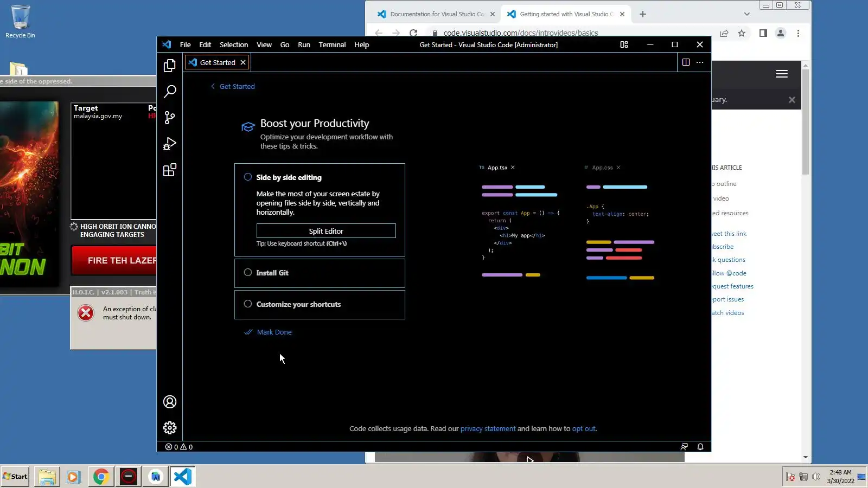
Task: Open a new Chrome tab
Action: click(x=643, y=14)
